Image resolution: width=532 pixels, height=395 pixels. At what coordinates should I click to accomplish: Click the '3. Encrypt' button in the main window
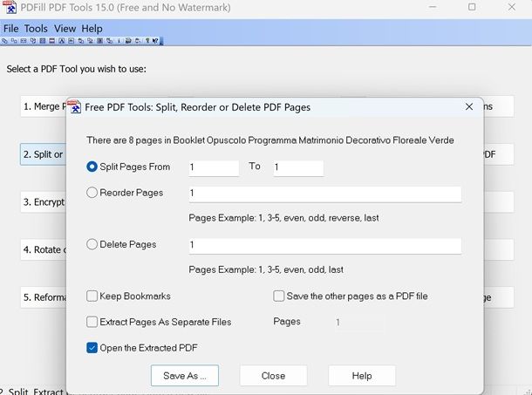click(44, 202)
